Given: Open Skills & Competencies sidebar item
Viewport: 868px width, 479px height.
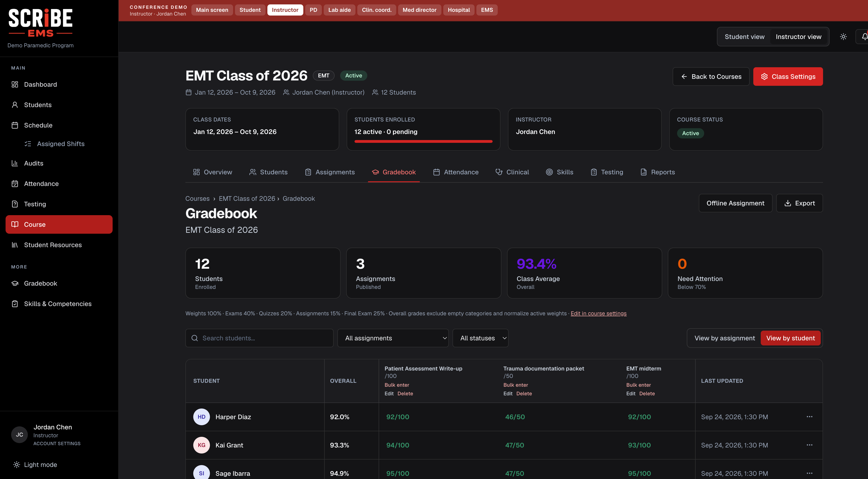Looking at the screenshot, I should tap(59, 304).
